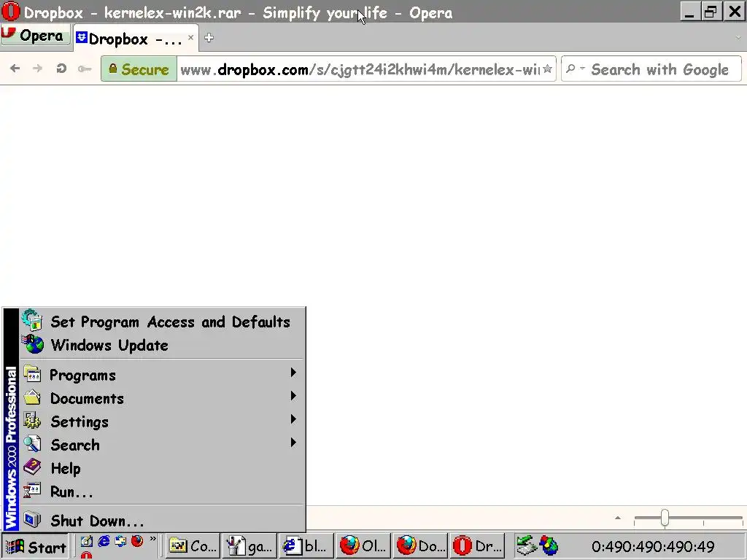The image size is (747, 560).
Task: Open Help from Start menu
Action: point(162,467)
